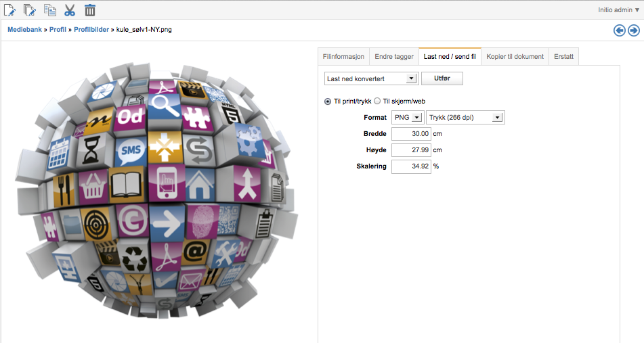The image size is (644, 343).
Task: Switch to the Filinformasjon tab
Action: click(343, 57)
